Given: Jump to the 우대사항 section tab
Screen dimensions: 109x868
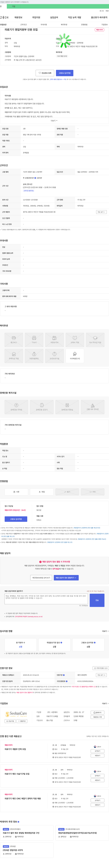Looking at the screenshot, I should click(44, 25).
